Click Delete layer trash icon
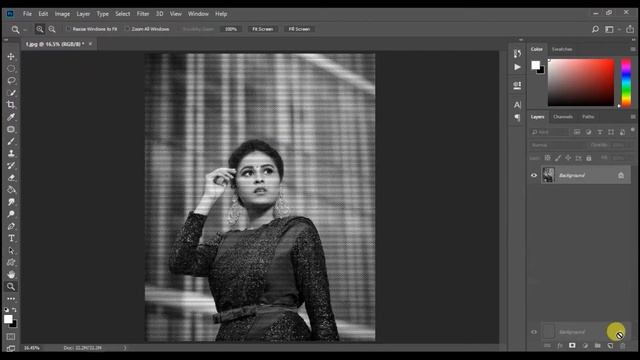The width and height of the screenshot is (640, 360). coord(622,346)
